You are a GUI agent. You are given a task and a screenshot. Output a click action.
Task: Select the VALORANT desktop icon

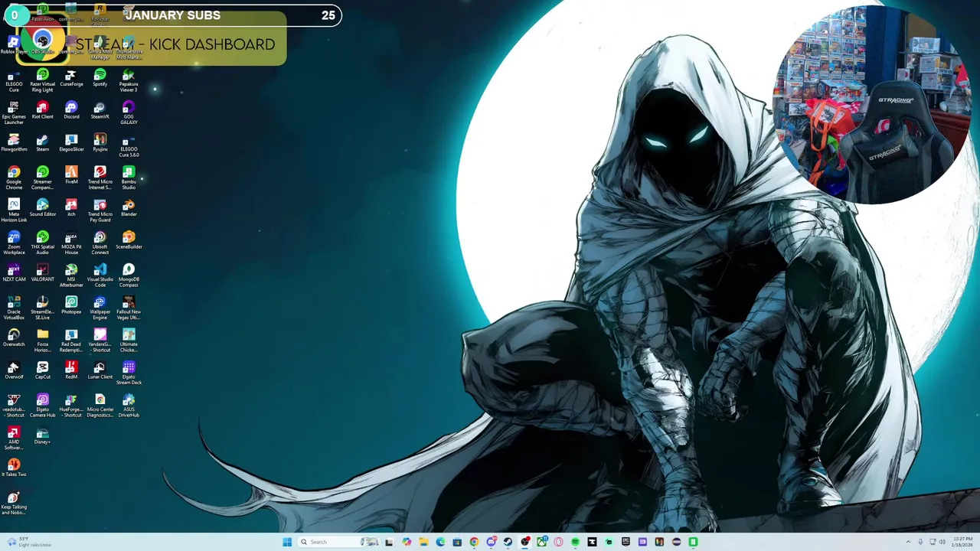coord(42,273)
